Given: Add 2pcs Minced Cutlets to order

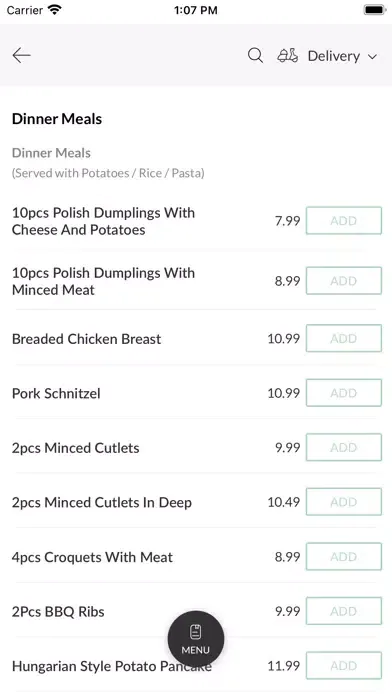Looking at the screenshot, I should (x=344, y=447).
